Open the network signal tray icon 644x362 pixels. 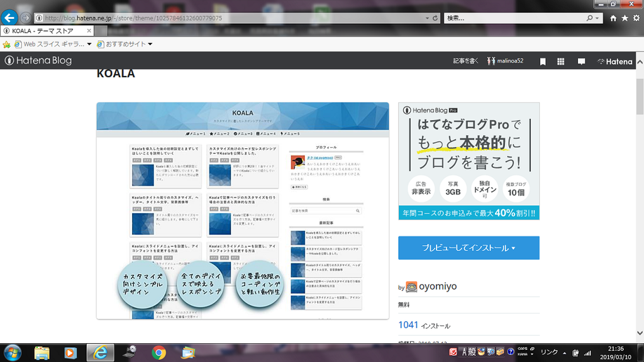pos(588,353)
